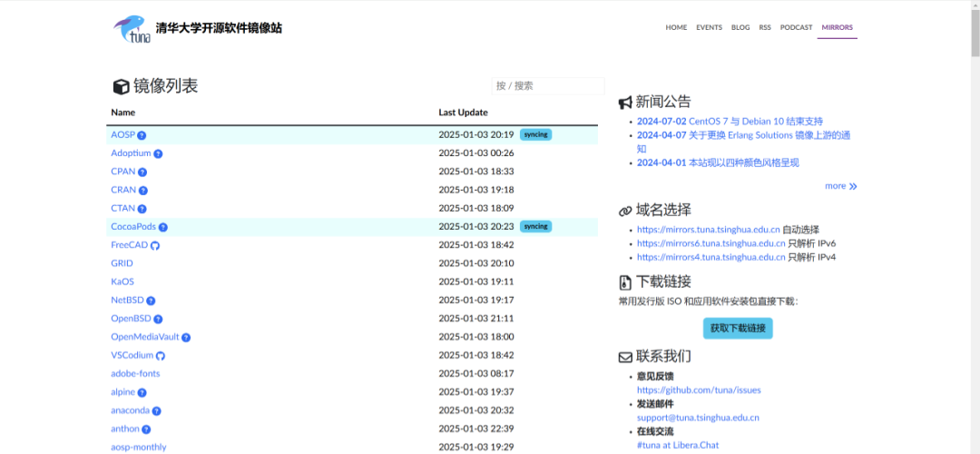This screenshot has height=454, width=980.
Task: Open the alpine mirror link
Action: [123, 392]
